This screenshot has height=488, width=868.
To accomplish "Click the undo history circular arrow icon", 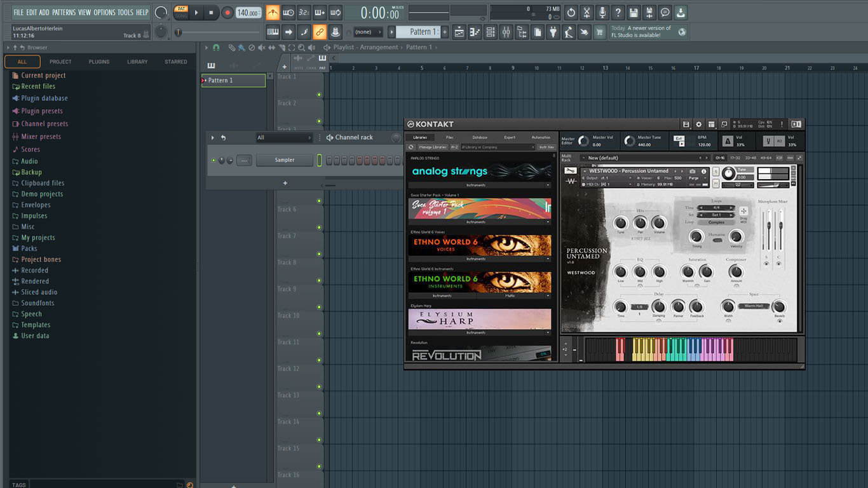I will pos(571,12).
